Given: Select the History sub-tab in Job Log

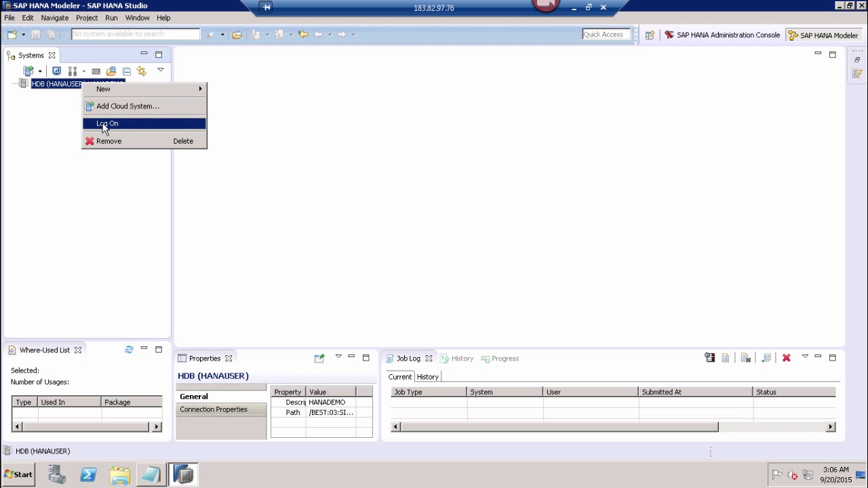Looking at the screenshot, I should click(427, 377).
